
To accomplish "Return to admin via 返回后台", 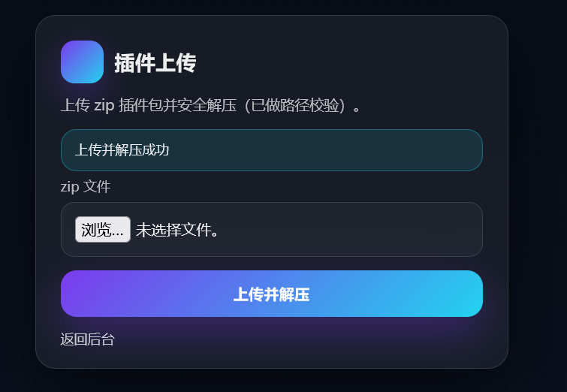I will click(x=88, y=339).
